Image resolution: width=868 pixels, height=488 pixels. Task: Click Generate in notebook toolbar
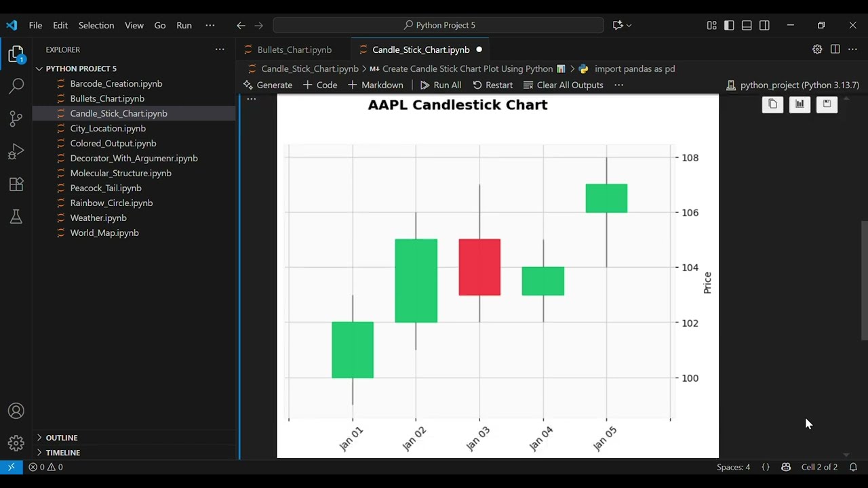pyautogui.click(x=268, y=85)
